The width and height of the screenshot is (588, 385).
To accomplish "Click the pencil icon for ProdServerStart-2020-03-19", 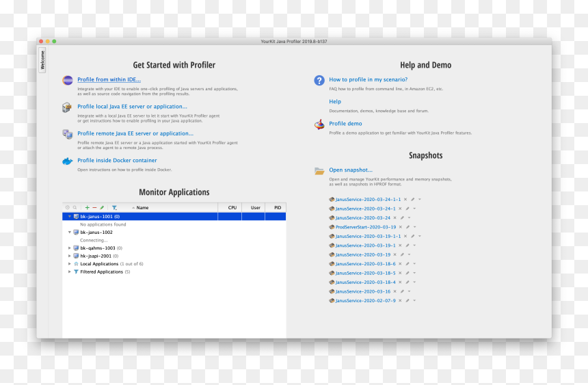I will 407,227.
